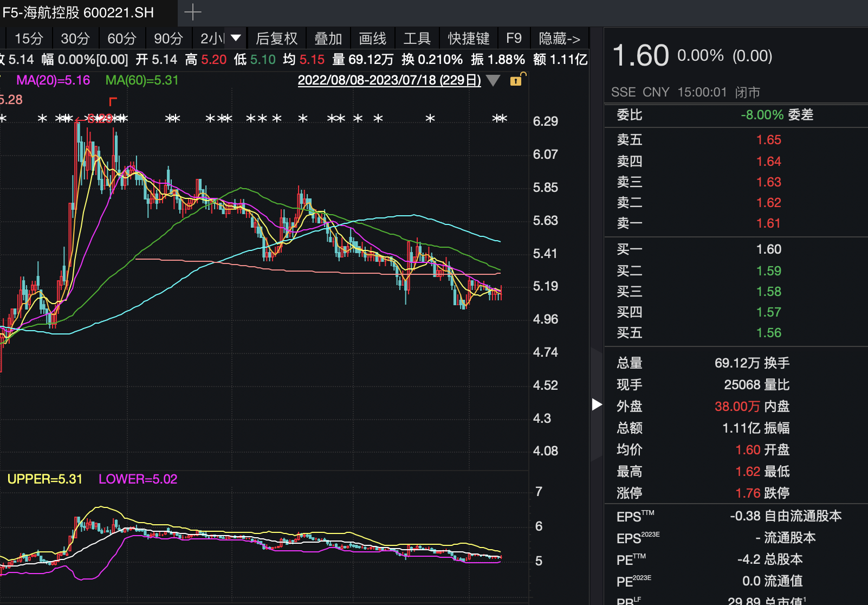Toggle the 后复权 price adjustment mode

click(x=276, y=38)
